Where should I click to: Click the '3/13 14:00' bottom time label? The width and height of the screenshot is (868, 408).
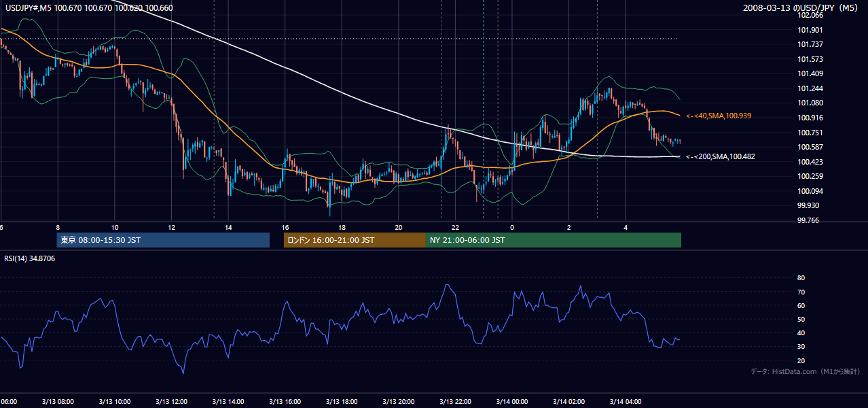(228, 402)
